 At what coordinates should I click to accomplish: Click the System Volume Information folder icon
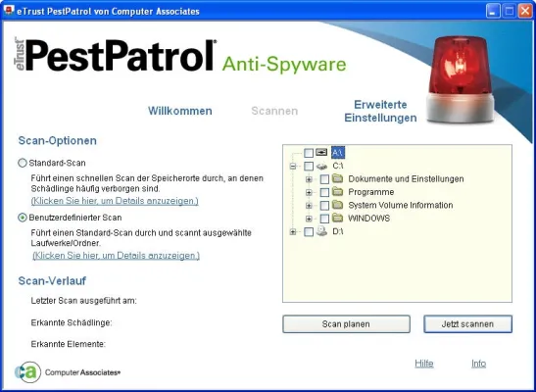click(x=337, y=205)
